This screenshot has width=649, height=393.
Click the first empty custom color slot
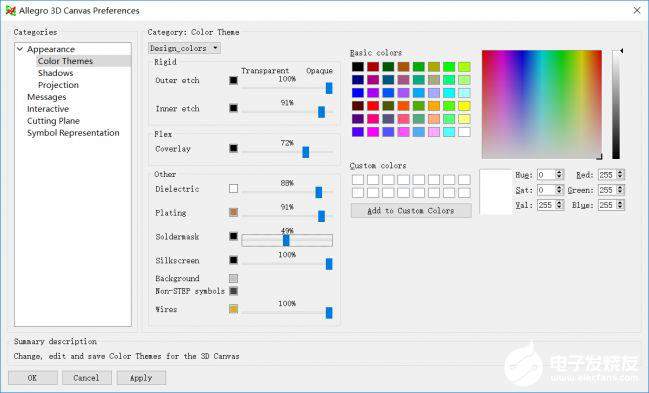pyautogui.click(x=358, y=179)
